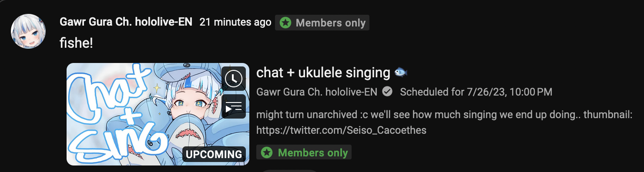Click the Scheduled for 7/26/23 text
The image size is (644, 172).
(476, 92)
